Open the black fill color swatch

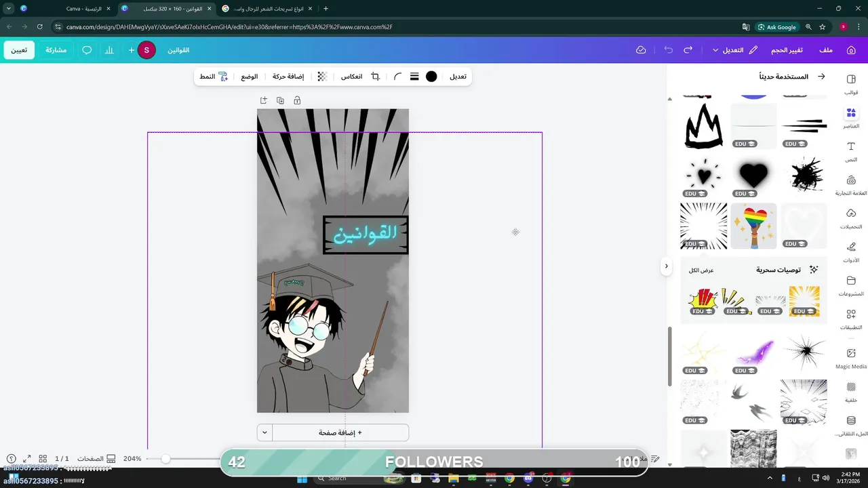click(431, 77)
